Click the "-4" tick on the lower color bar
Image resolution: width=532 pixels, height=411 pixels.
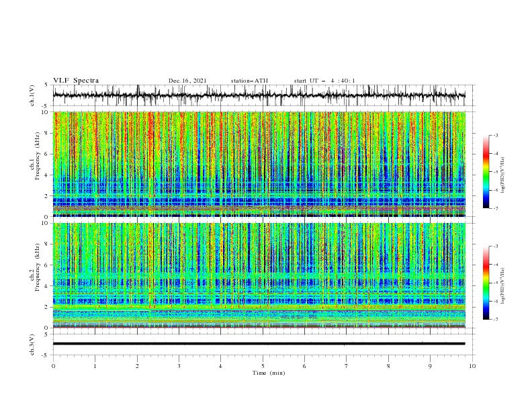[x=495, y=265]
